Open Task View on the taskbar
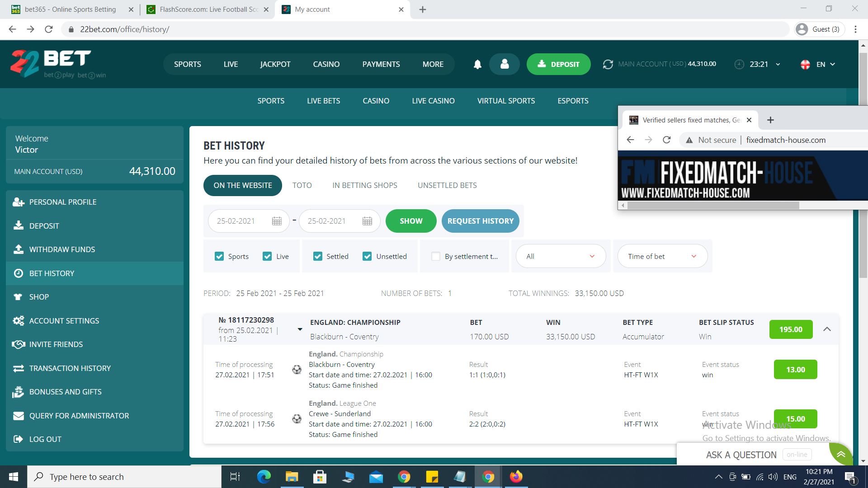868x488 pixels. [x=235, y=477]
